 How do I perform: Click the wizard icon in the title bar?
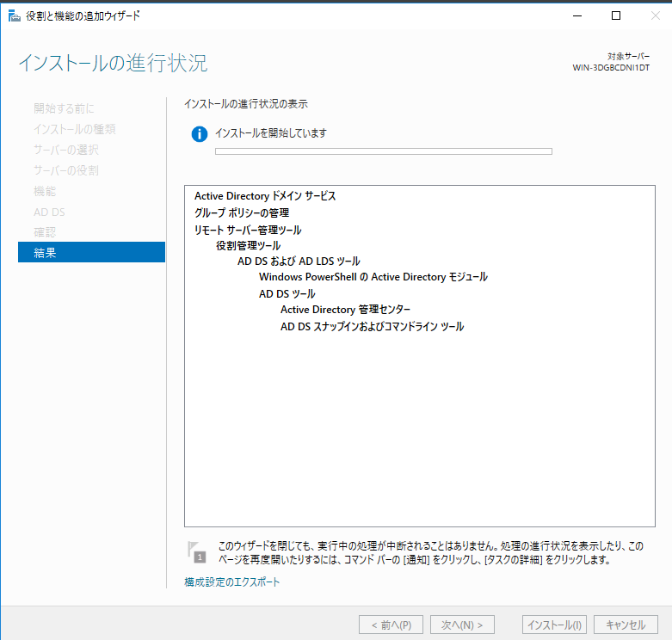(14, 16)
